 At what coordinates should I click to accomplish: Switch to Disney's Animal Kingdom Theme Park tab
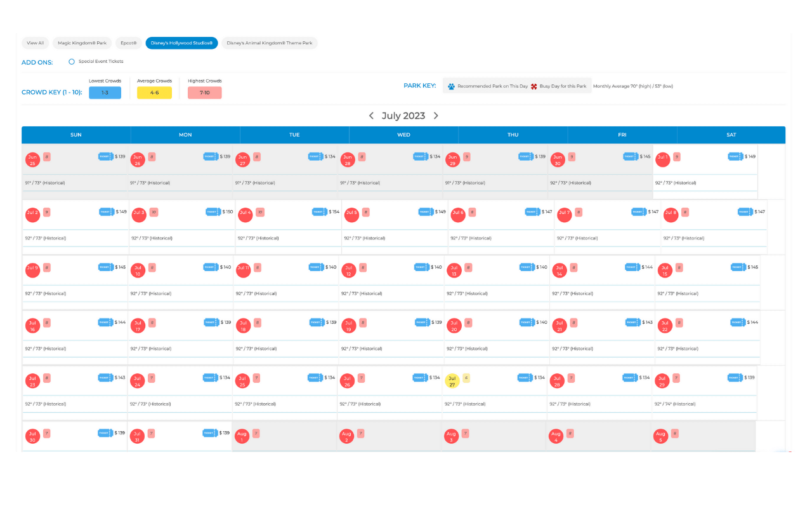tap(270, 43)
